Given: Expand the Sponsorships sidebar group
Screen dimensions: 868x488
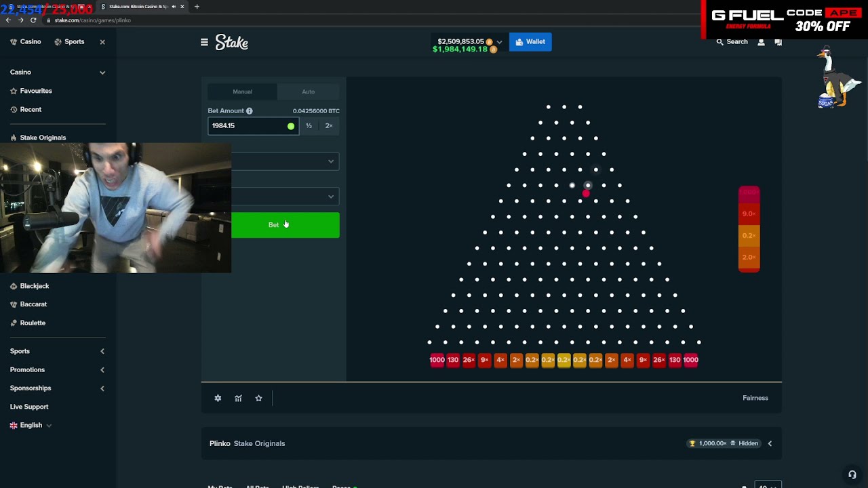Looking at the screenshot, I should (x=102, y=388).
